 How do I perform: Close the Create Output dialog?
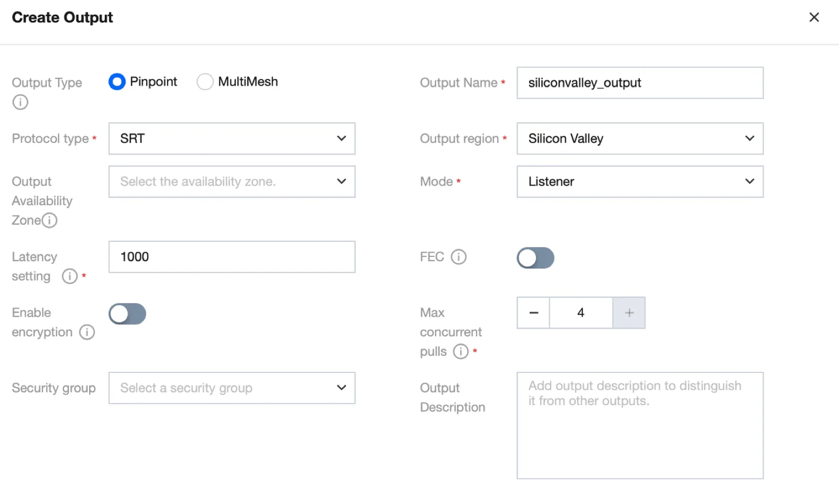click(x=814, y=17)
